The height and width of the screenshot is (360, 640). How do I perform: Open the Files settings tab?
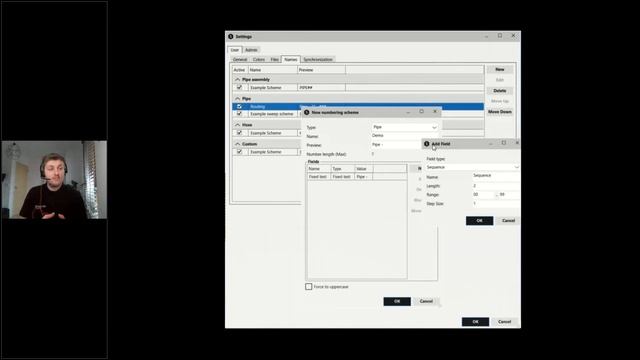[275, 60]
